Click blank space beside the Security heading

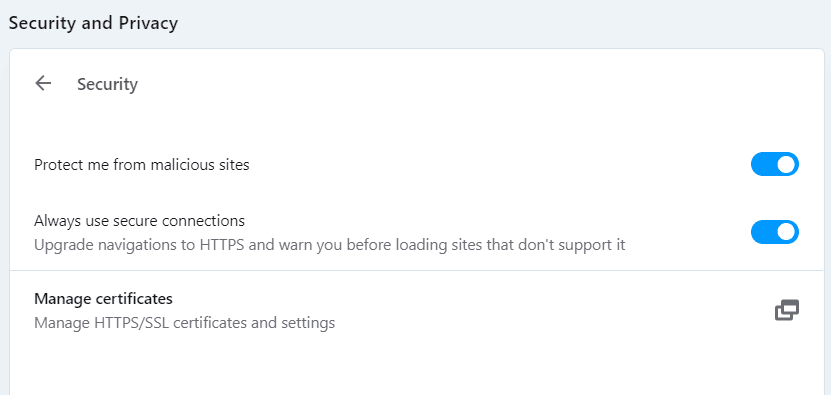click(424, 84)
